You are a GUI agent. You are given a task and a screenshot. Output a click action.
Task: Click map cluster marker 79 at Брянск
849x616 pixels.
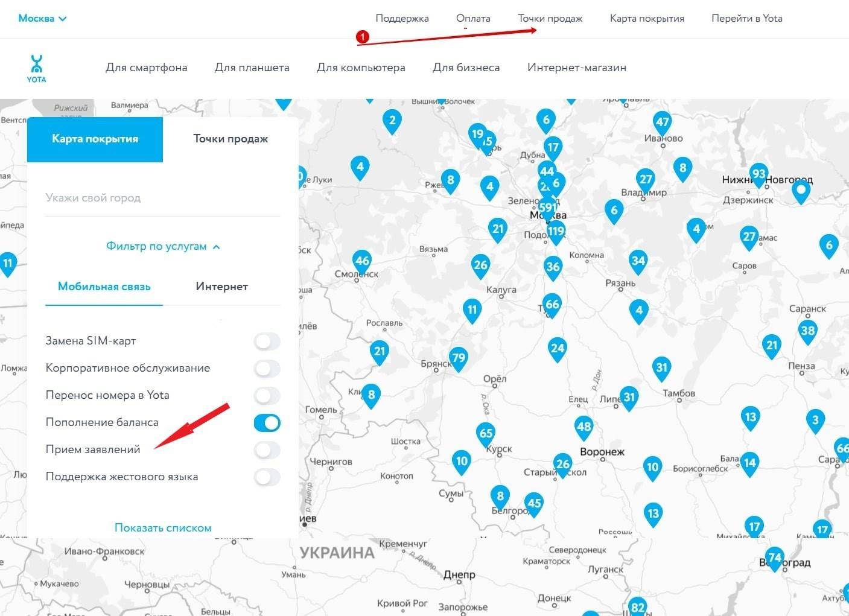tap(459, 358)
